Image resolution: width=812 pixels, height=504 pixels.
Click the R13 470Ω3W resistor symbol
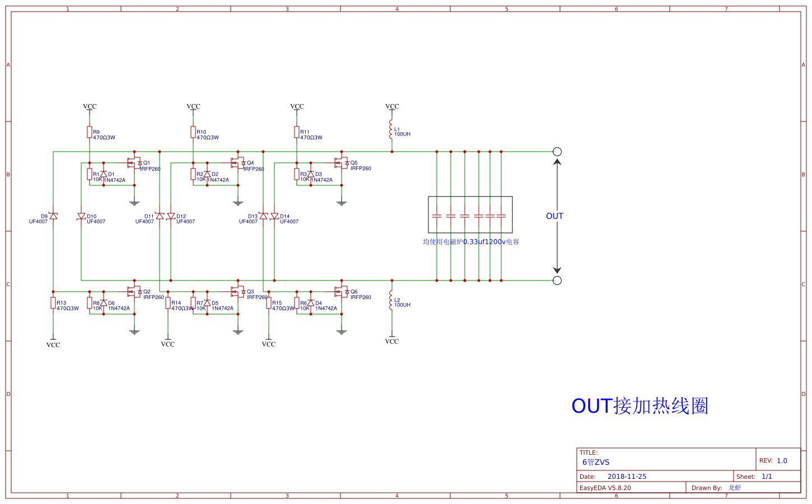53,303
